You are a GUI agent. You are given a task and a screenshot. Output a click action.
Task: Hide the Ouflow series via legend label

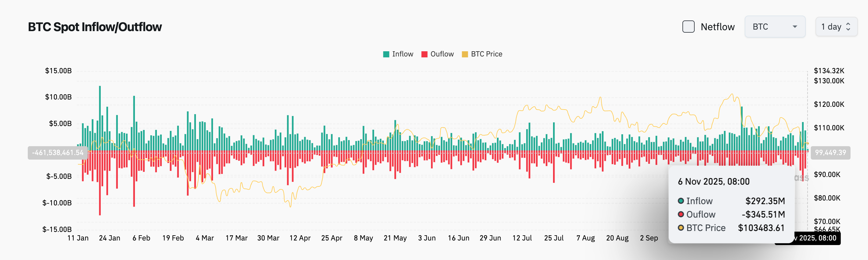[x=442, y=54]
